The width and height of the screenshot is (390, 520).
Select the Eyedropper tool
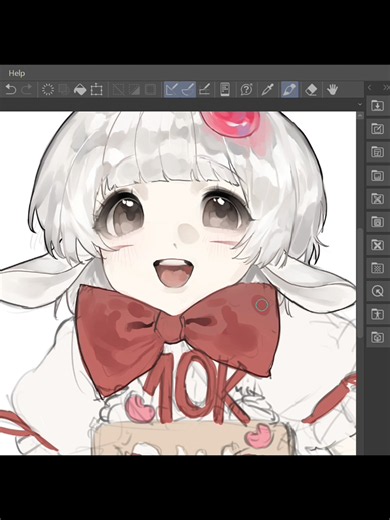(x=267, y=89)
